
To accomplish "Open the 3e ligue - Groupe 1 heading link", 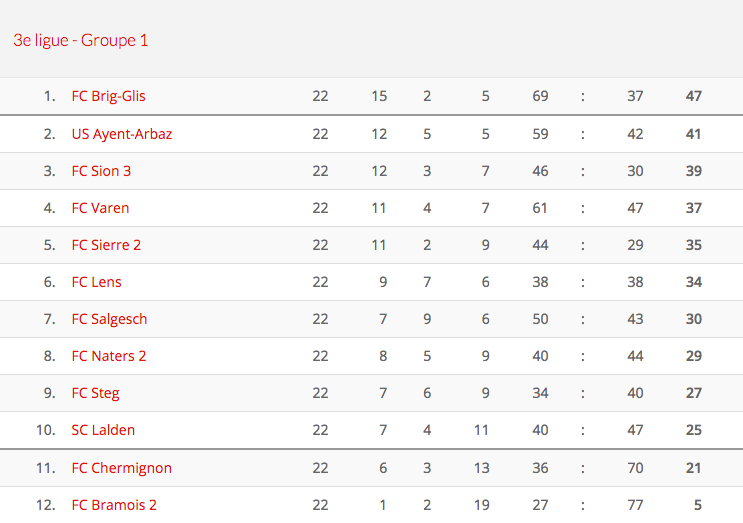I will (81, 41).
